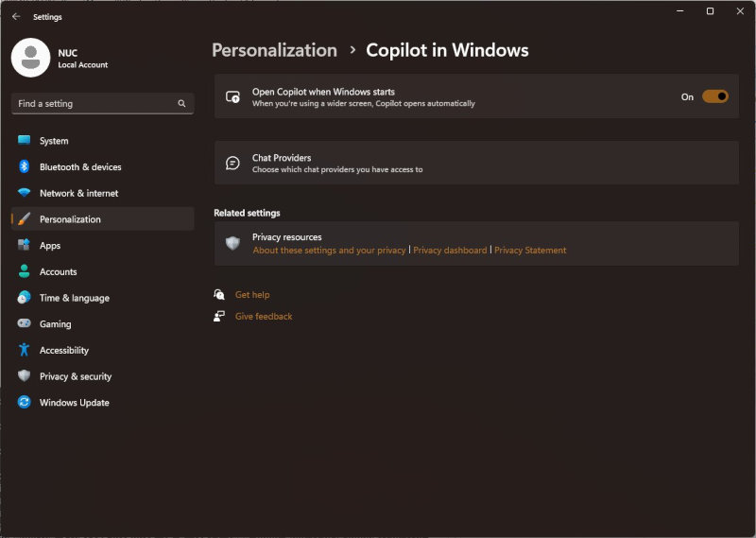Click Get help link
The width and height of the screenshot is (756, 538).
coord(252,295)
